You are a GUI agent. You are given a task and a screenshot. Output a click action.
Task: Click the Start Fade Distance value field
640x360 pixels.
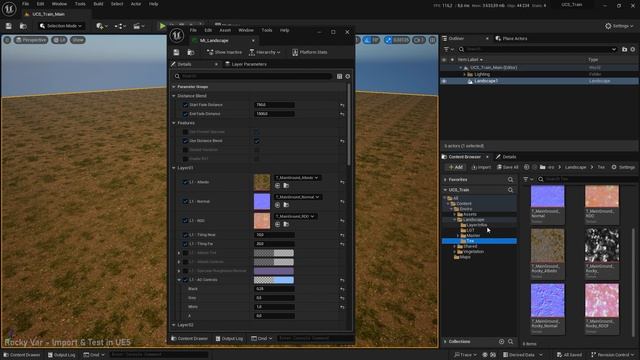[274, 105]
